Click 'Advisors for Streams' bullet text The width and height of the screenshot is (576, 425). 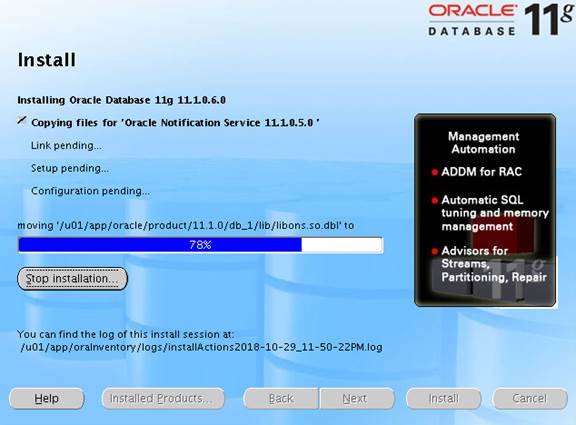pos(494,264)
